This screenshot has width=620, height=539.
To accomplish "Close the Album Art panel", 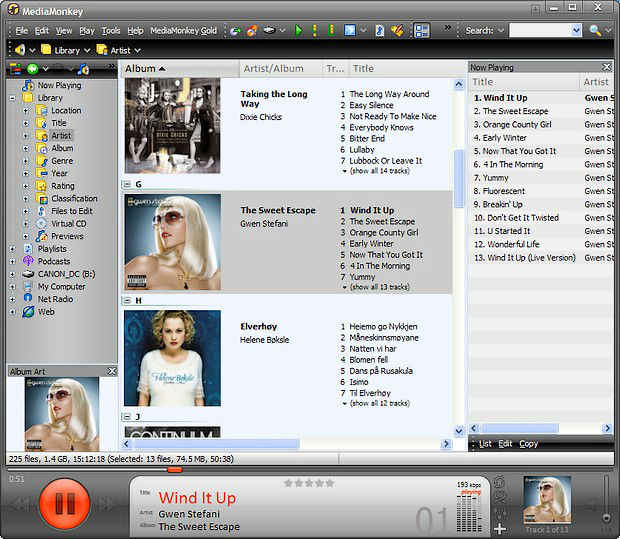I will pos(112,371).
